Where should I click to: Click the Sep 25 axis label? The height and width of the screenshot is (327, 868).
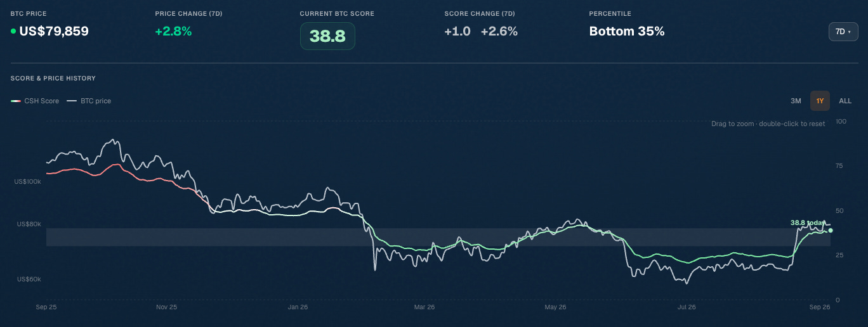coord(46,307)
